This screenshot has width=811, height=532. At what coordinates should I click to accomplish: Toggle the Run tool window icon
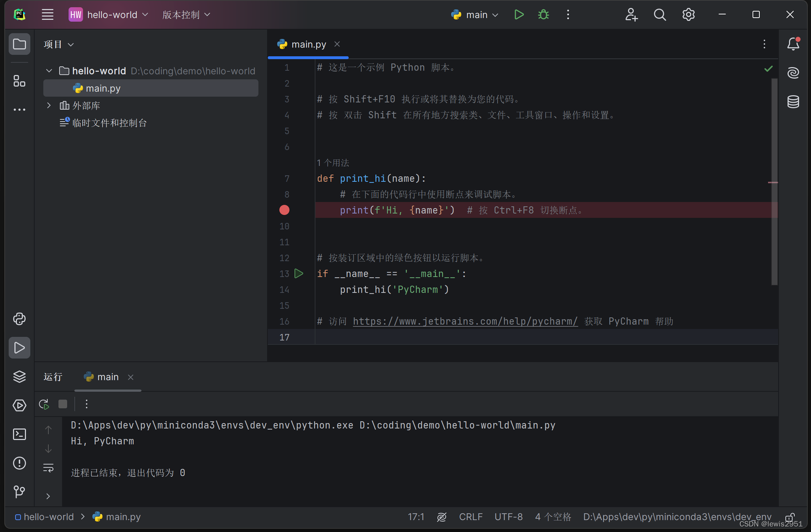coord(19,348)
